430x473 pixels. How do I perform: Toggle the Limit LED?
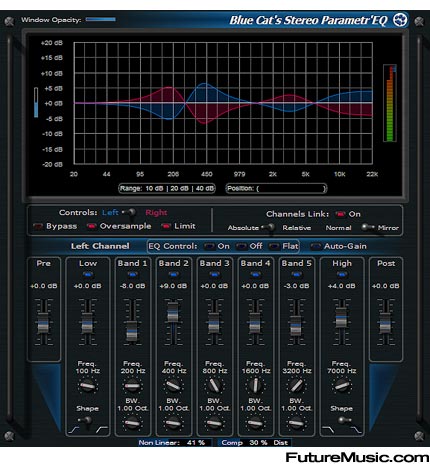pos(166,226)
